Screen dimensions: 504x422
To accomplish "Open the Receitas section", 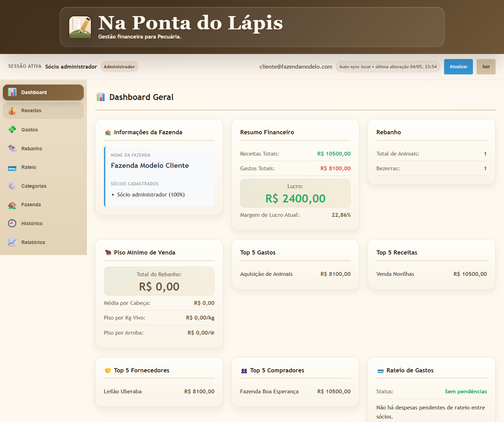I will 43,110.
